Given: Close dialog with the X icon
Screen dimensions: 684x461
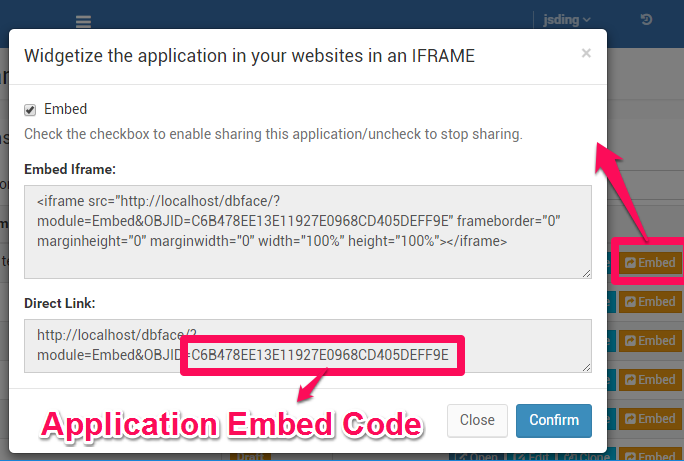Looking at the screenshot, I should tap(586, 53).
